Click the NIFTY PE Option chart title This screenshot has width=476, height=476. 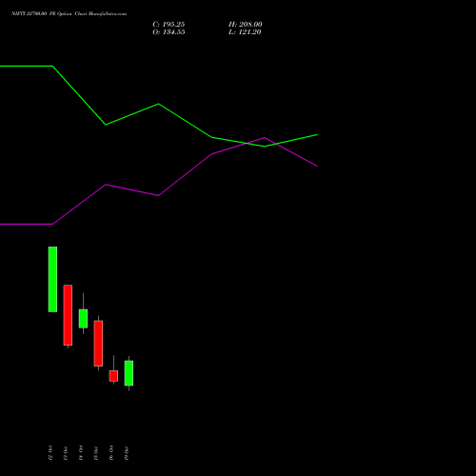point(69,13)
